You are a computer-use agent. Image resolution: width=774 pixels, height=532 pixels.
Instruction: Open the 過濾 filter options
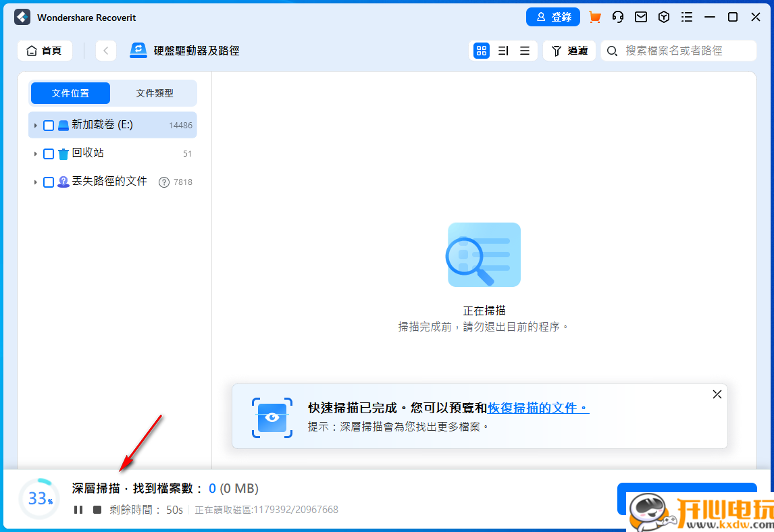pos(569,50)
